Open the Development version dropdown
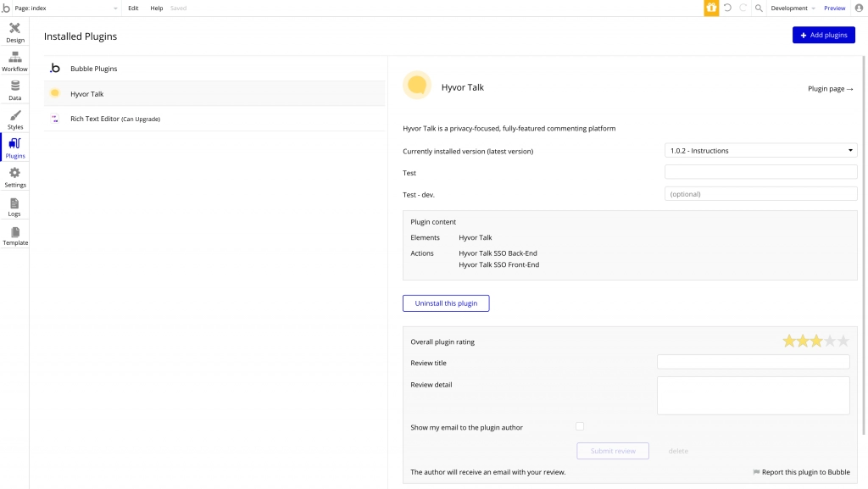Viewport: 868px width, 489px height. (793, 8)
